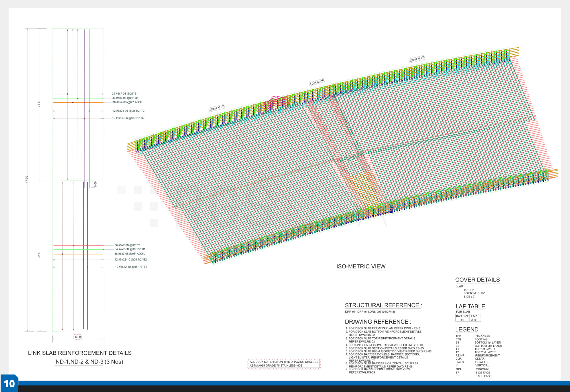
Task: Click 'SIDE FACE' legend entry
Action: point(483,373)
